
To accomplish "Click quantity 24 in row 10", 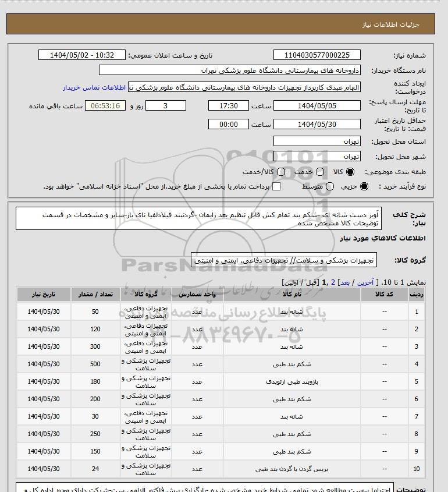I will click(x=95, y=469).
